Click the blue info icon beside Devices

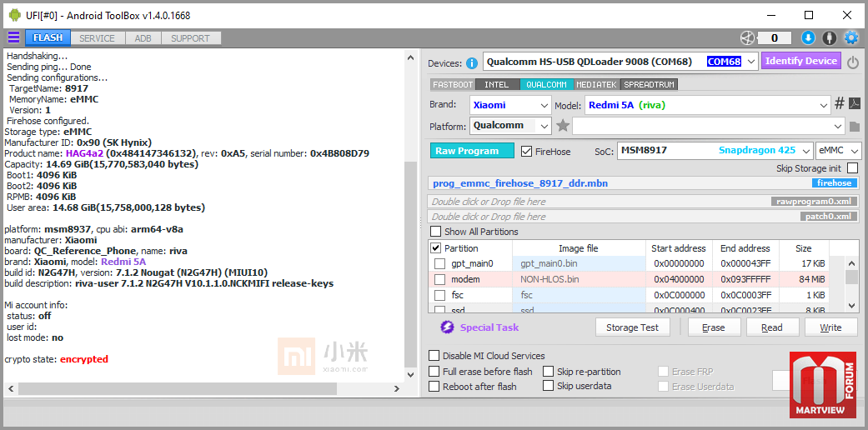(x=472, y=62)
